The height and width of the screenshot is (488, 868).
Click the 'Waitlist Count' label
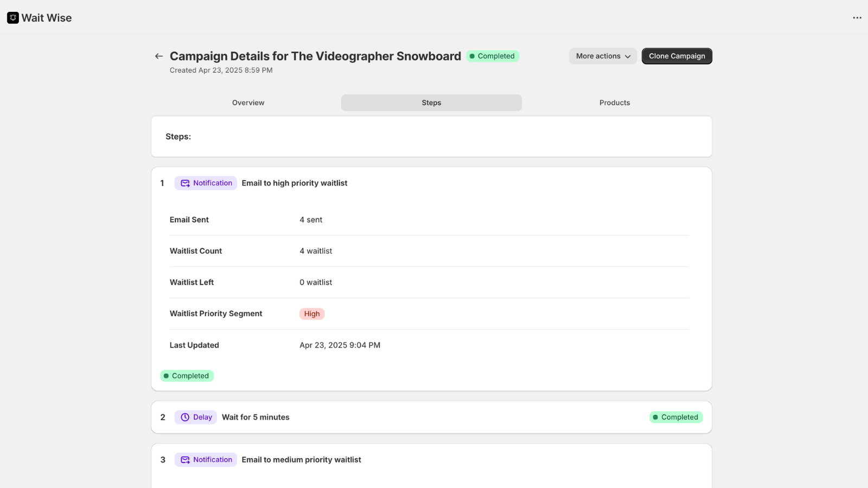[x=196, y=251]
